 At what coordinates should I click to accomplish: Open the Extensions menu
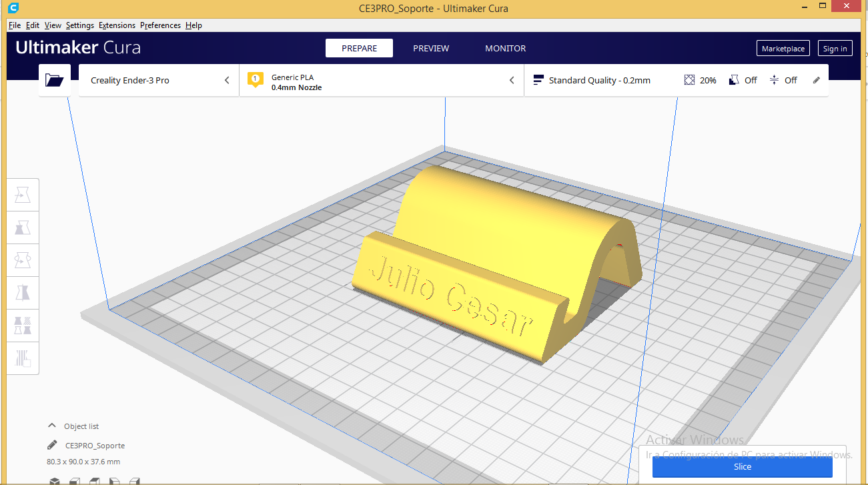pyautogui.click(x=117, y=25)
